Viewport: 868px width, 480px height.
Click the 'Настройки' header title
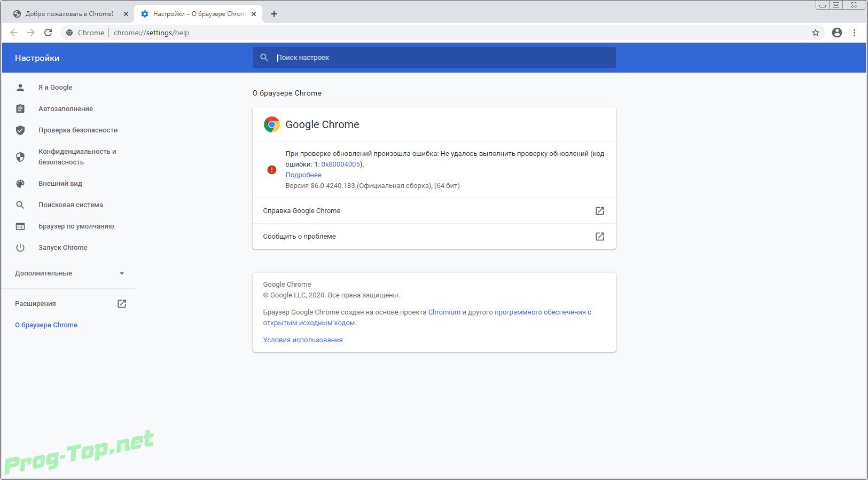(x=37, y=58)
